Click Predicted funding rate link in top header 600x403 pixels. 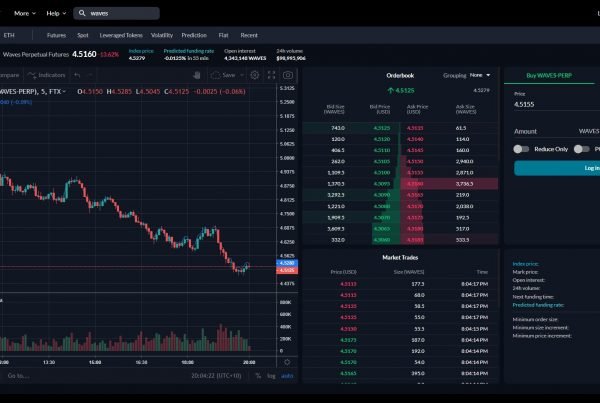189,51
